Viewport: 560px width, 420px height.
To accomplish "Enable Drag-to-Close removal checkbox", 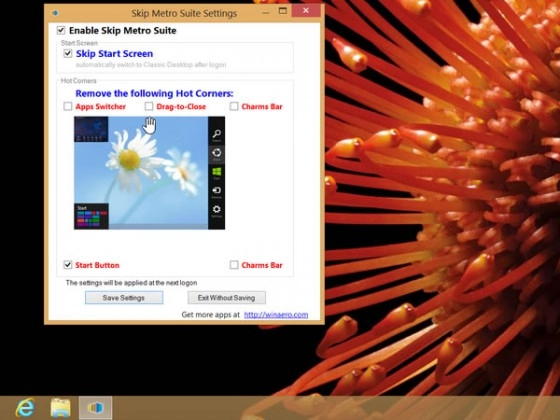I will coord(149,106).
